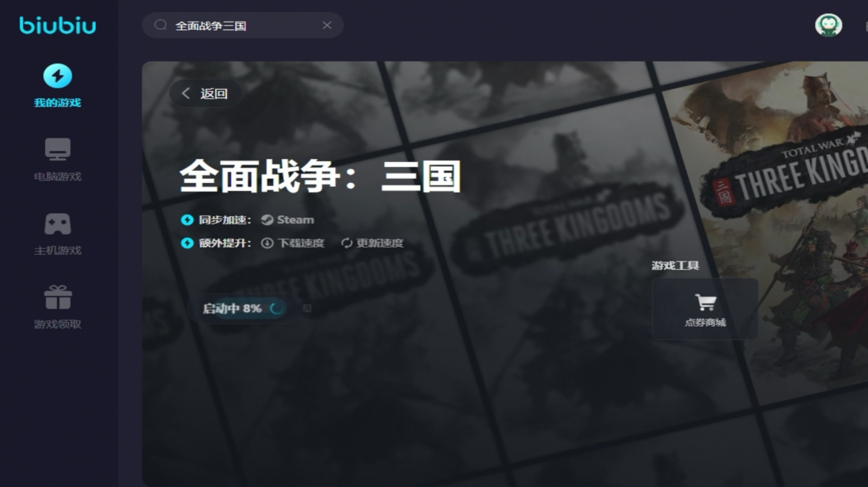The width and height of the screenshot is (868, 487).
Task: Click the faint server icon beside 启动中
Action: (307, 308)
